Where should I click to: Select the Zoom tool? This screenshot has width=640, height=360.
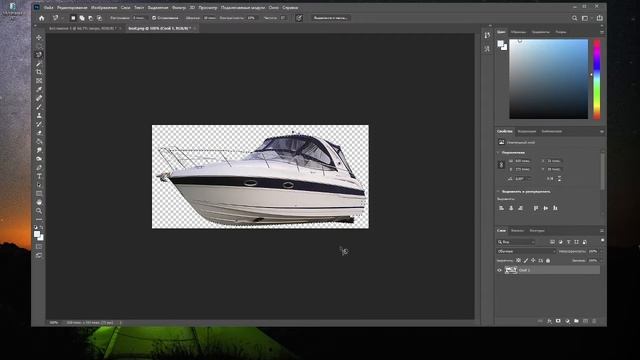(39, 211)
